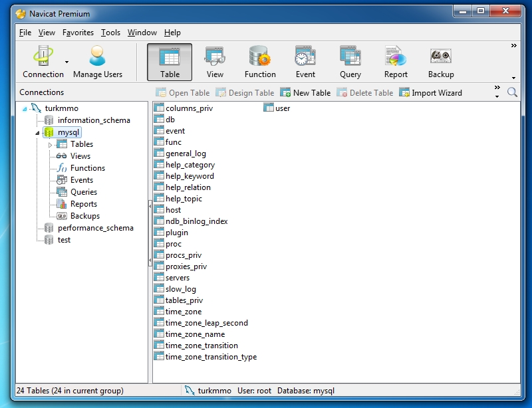This screenshot has height=408, width=532.
Task: Collapse the turkmmo connection node
Action: [25, 109]
